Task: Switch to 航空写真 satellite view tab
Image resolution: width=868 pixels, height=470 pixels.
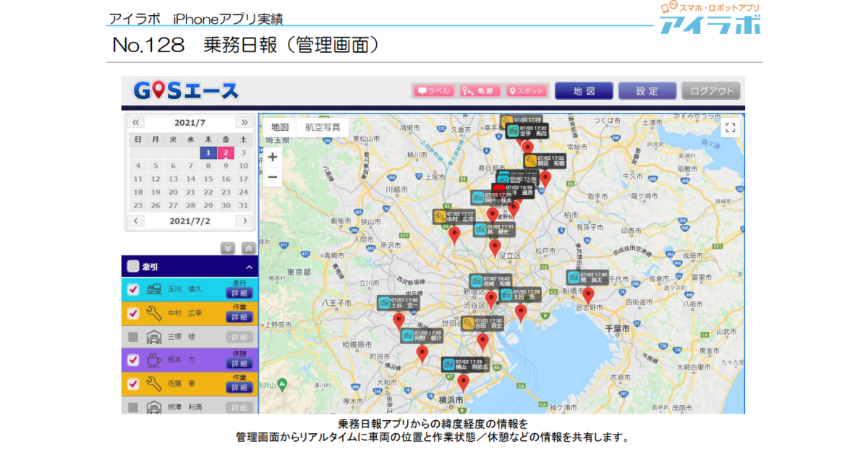Action: [x=323, y=127]
